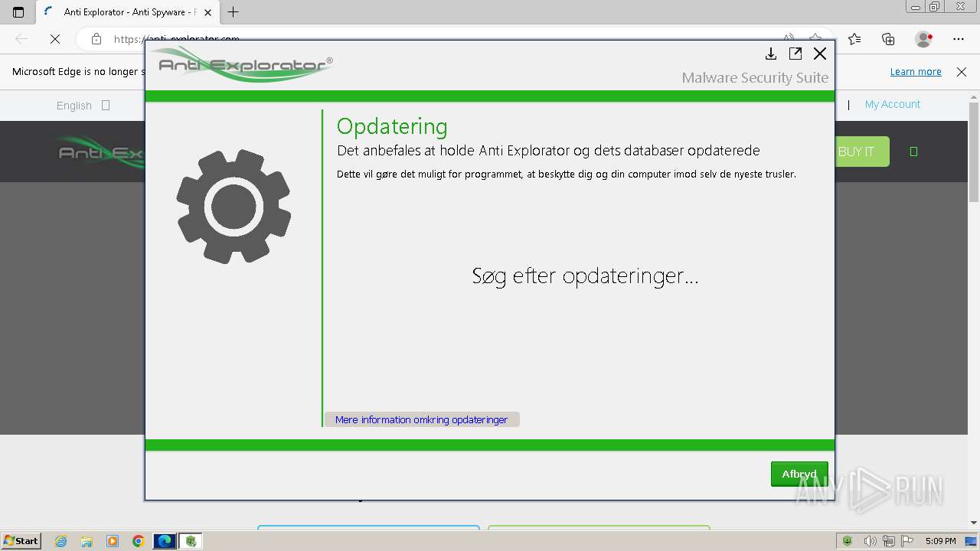Click the network tray icon
The width and height of the screenshot is (980, 551).
888,541
